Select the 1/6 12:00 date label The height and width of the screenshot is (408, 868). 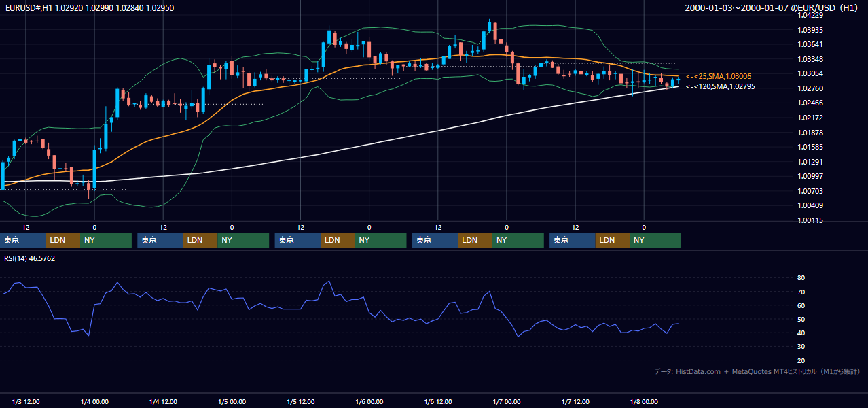(438, 402)
